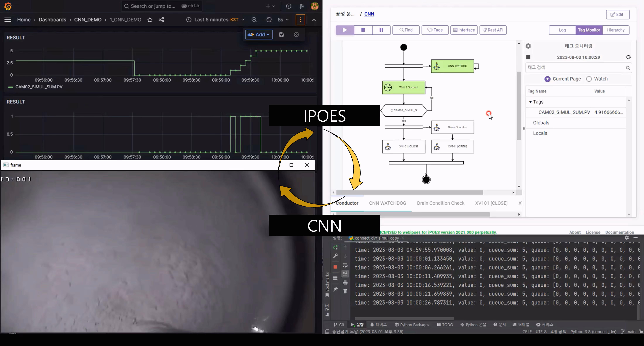Open the dashboard three-dot options menu
This screenshot has width=644, height=346.
tap(300, 19)
